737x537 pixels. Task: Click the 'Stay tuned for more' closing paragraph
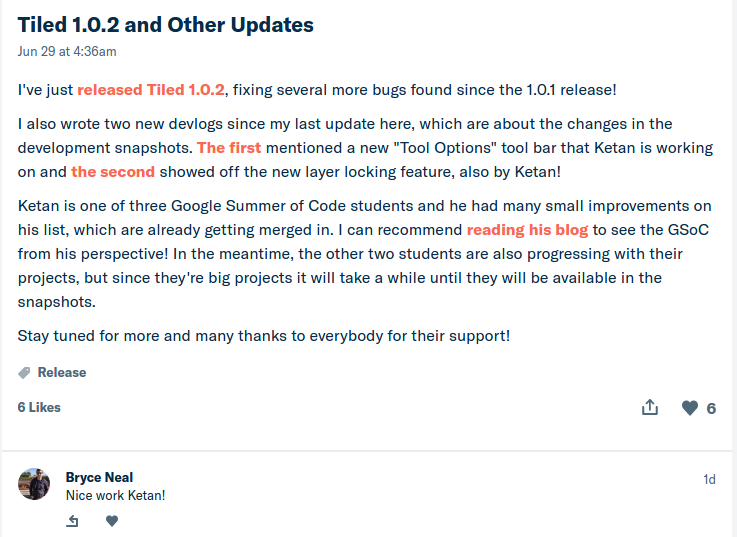click(x=264, y=336)
